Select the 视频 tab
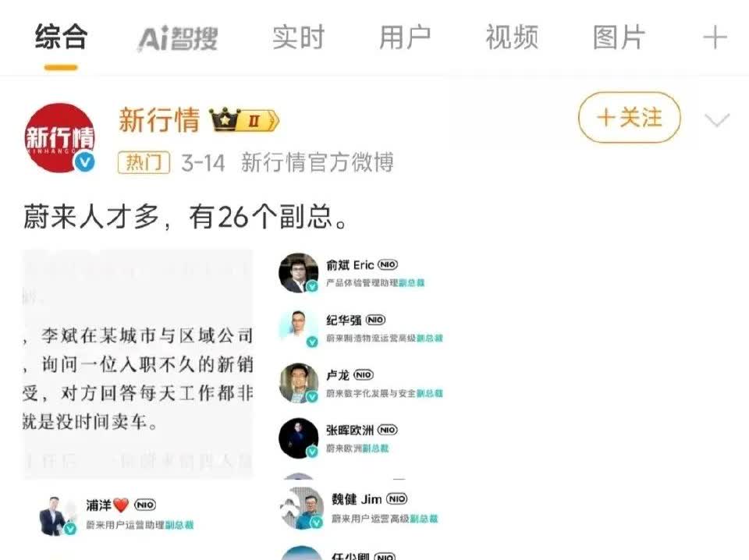 (512, 37)
